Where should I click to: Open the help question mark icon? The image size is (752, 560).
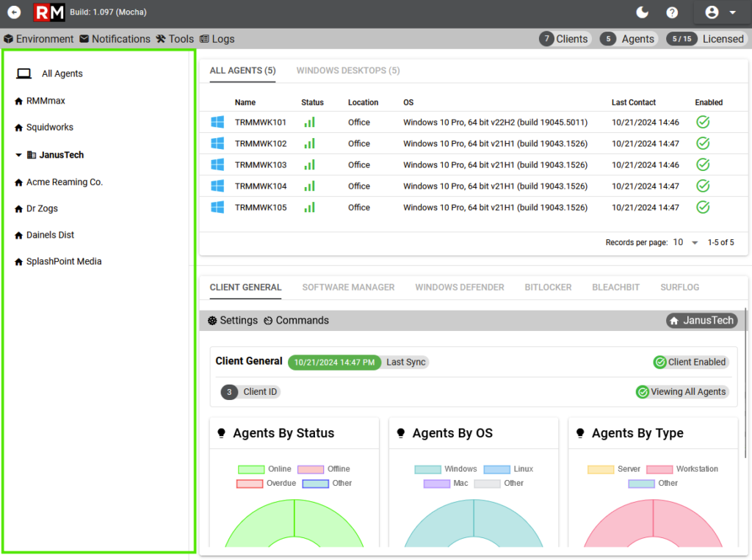(x=672, y=12)
